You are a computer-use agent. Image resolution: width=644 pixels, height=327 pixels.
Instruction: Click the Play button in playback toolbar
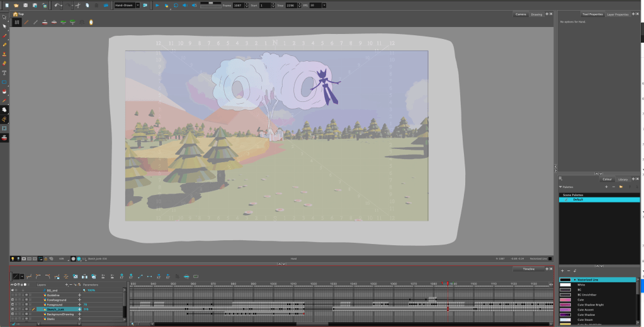[x=157, y=5]
